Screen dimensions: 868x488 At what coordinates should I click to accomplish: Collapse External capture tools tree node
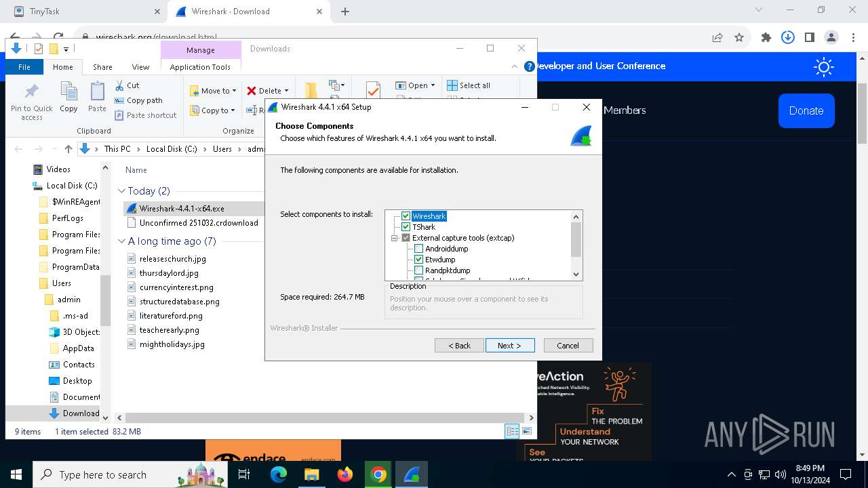point(394,238)
